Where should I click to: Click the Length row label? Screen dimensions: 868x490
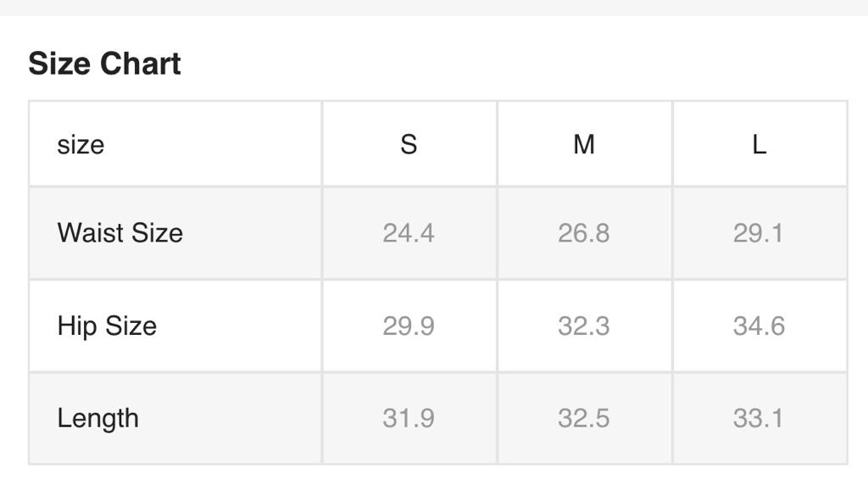(97, 418)
